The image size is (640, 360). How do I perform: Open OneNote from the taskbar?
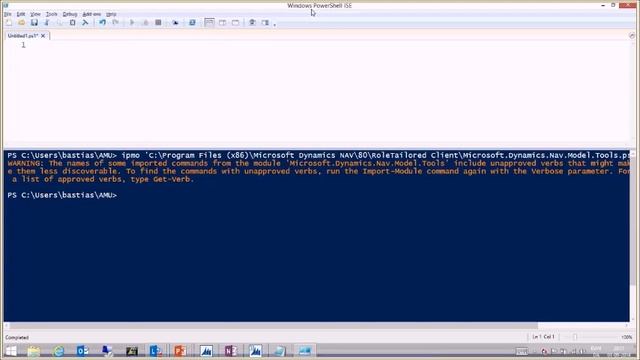tap(230, 351)
